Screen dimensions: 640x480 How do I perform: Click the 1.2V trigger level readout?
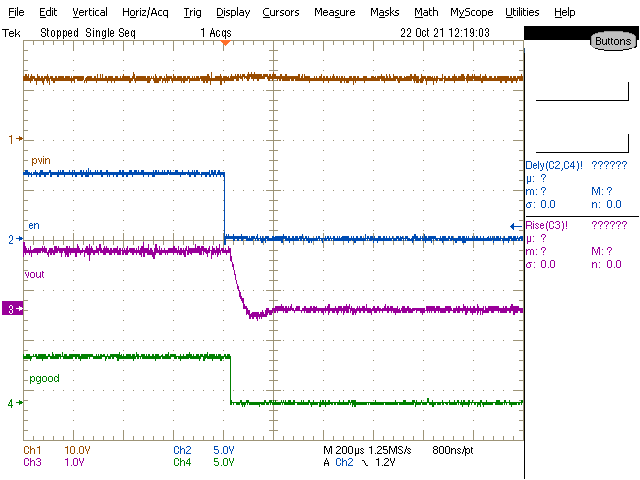385,462
